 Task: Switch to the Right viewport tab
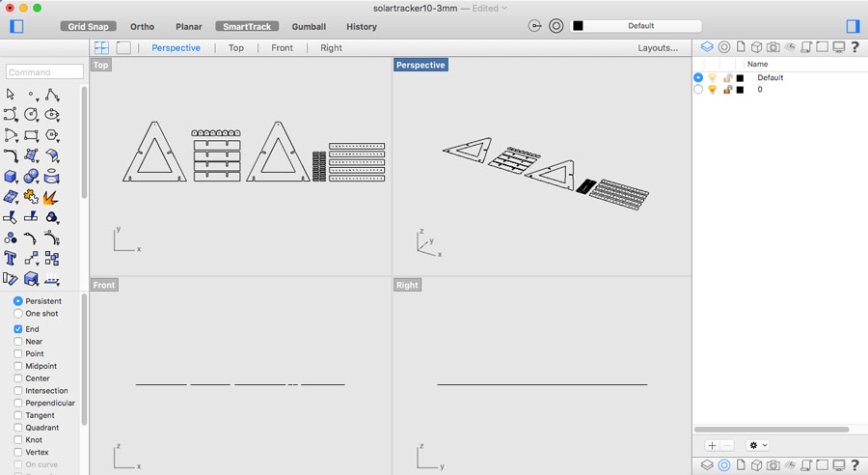pyautogui.click(x=331, y=47)
